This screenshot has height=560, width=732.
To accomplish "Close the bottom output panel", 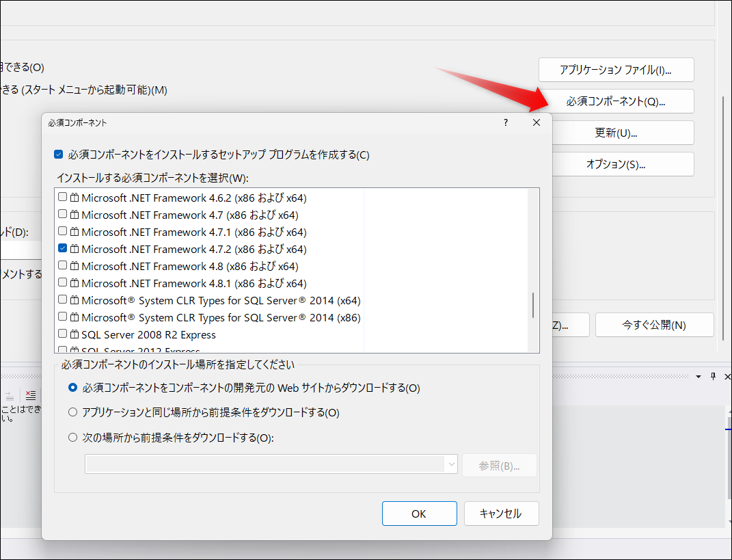I will [x=727, y=377].
